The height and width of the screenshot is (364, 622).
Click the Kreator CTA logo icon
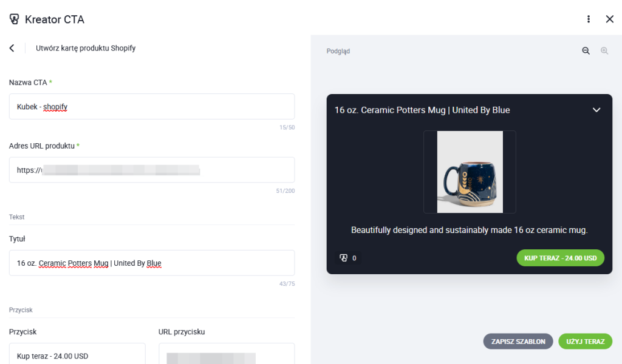15,19
